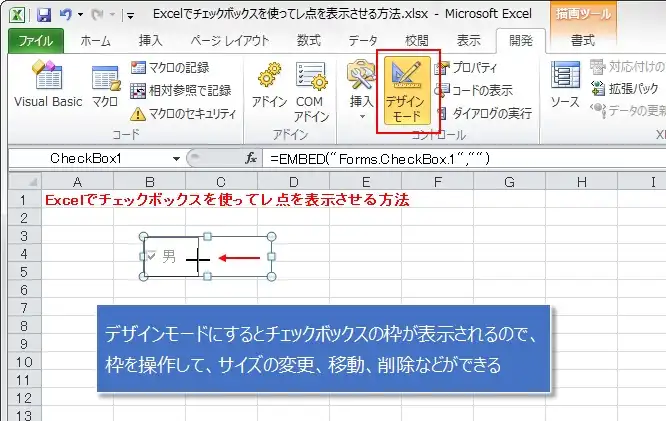
Task: Check the 男 checkbox on the sheet
Action: (x=151, y=257)
